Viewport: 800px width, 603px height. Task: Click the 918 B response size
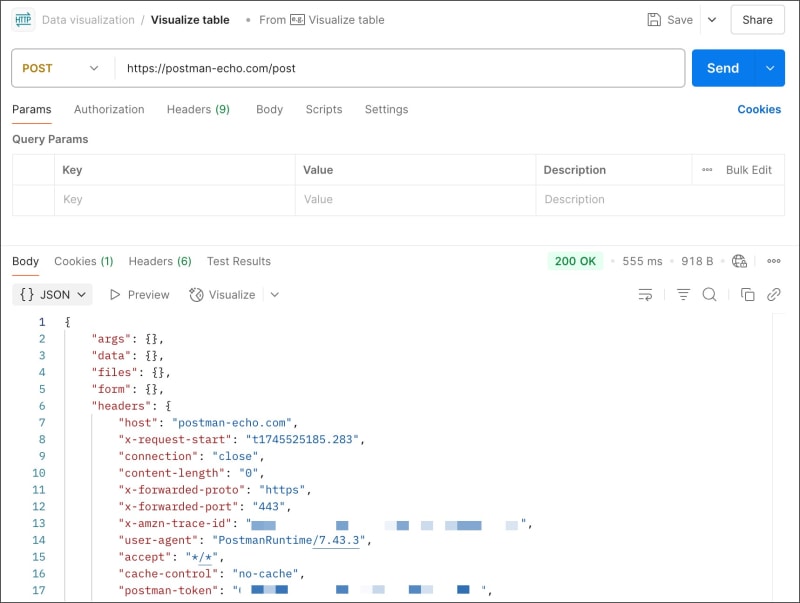697,261
